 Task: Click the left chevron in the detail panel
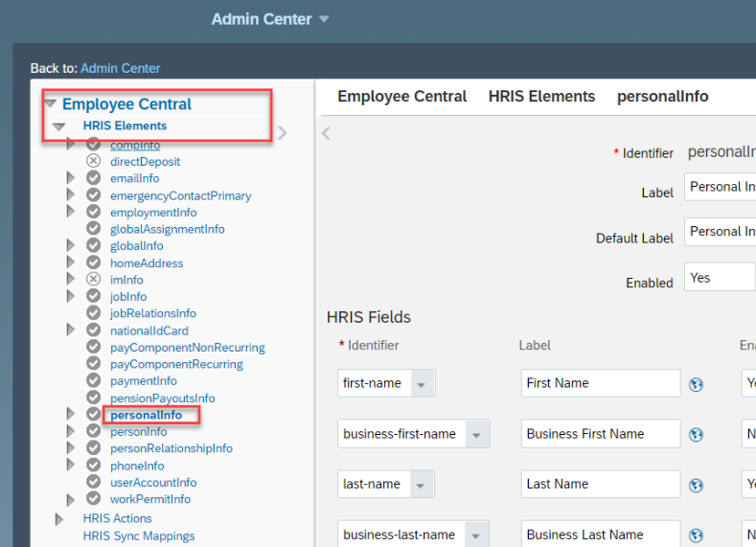click(327, 133)
